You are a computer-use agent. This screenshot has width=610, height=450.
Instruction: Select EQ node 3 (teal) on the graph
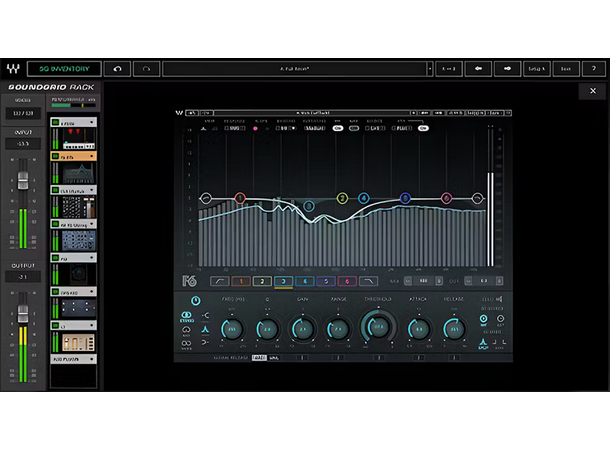[x=309, y=206]
